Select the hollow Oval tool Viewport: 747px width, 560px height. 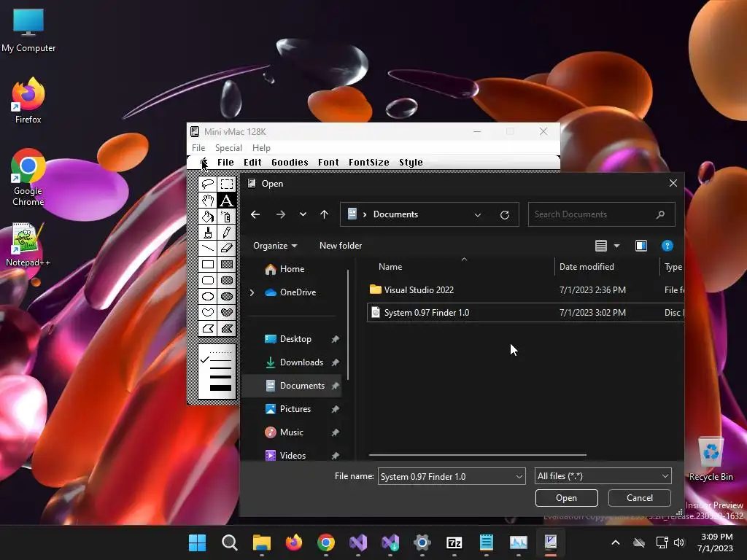tap(208, 296)
